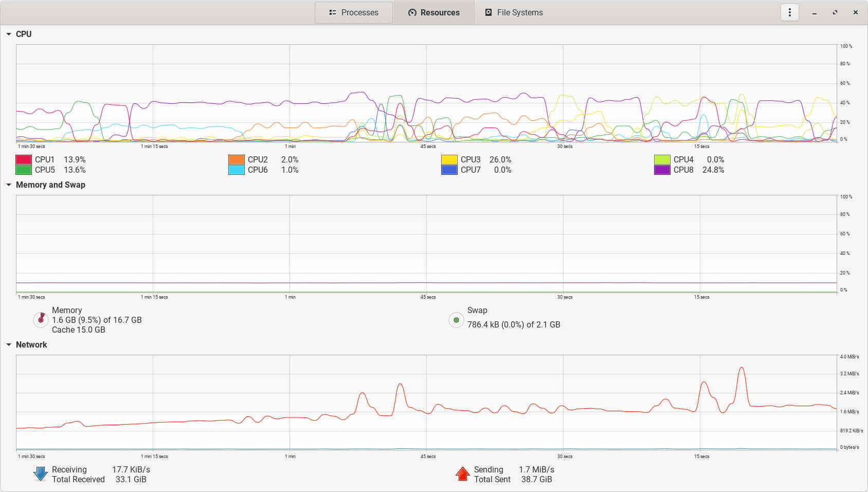
Task: Click the Swap usage circle icon
Action: [x=456, y=320]
